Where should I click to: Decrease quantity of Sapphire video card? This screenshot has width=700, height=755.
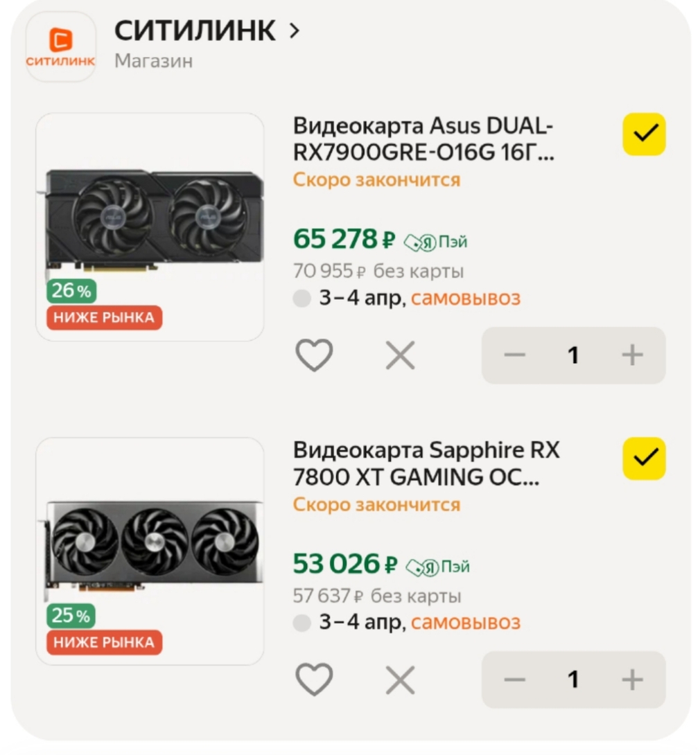click(x=515, y=679)
